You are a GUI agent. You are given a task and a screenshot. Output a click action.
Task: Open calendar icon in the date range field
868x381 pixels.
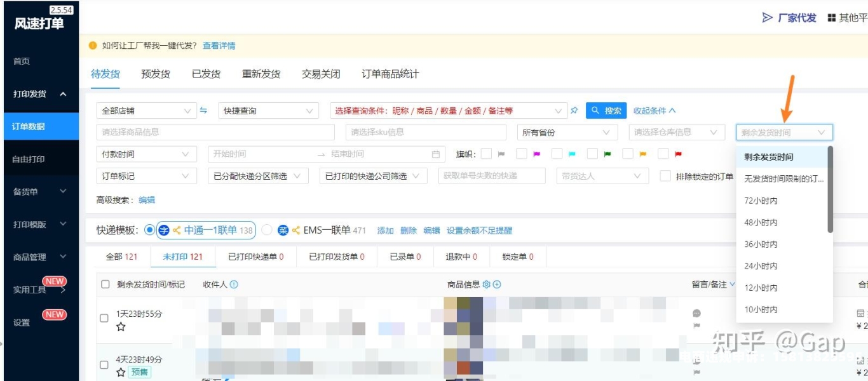pyautogui.click(x=435, y=154)
